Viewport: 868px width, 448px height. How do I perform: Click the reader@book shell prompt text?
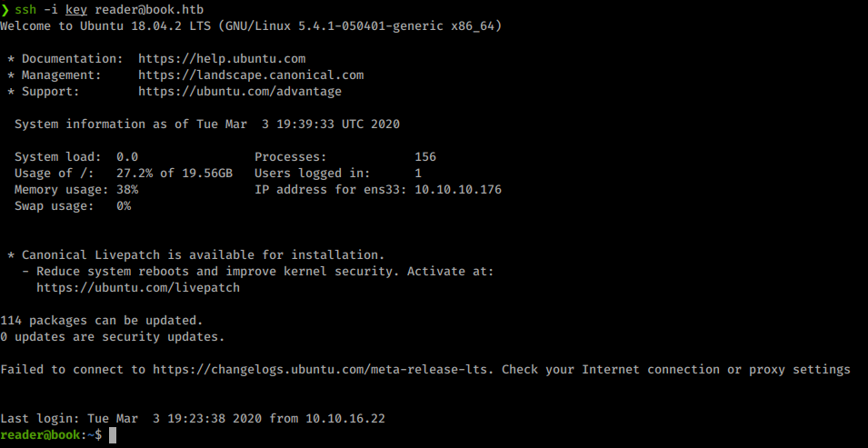(40, 436)
